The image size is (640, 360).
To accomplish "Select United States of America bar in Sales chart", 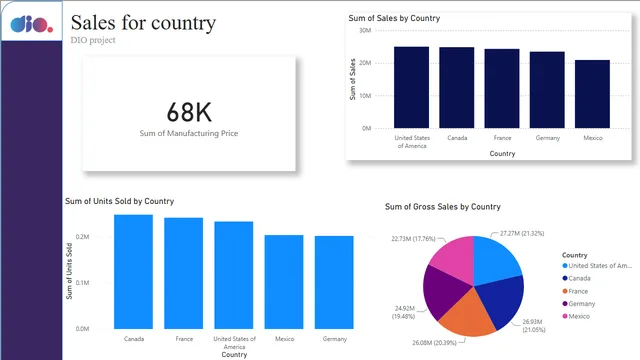I will (411, 87).
